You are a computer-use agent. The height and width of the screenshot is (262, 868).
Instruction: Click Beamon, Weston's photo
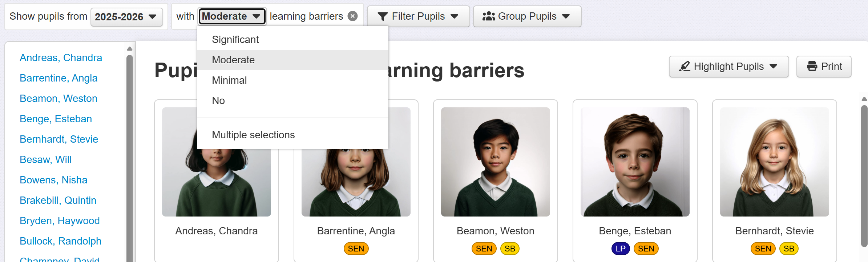(x=496, y=162)
